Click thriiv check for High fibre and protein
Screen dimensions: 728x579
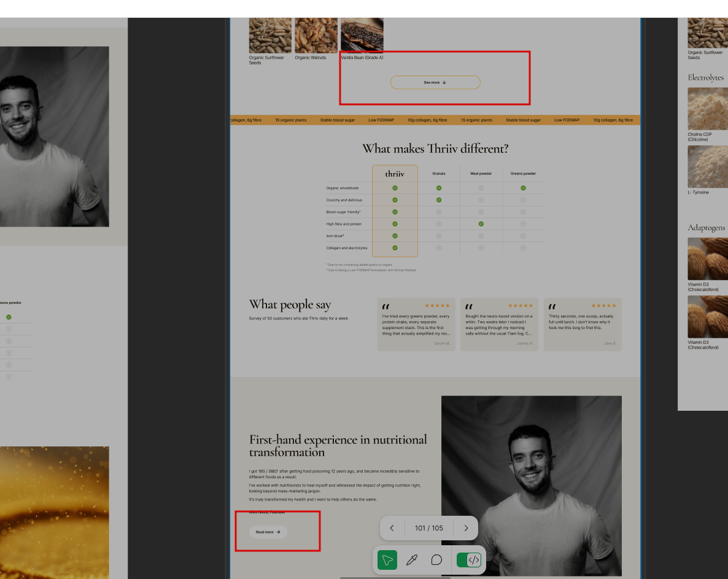(x=395, y=223)
